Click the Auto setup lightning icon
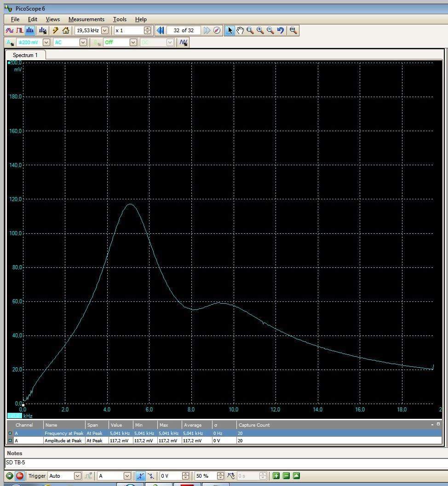 pos(56,30)
